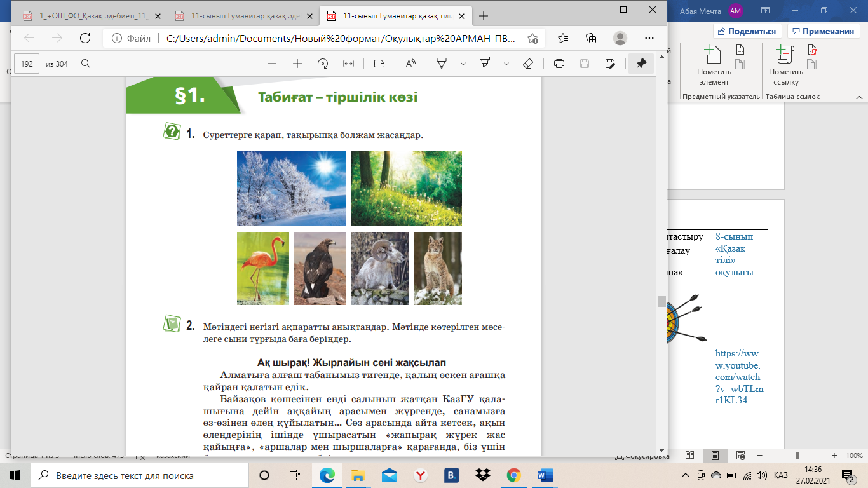Start Read aloud in the PDF
The width and height of the screenshot is (868, 488).
[410, 64]
